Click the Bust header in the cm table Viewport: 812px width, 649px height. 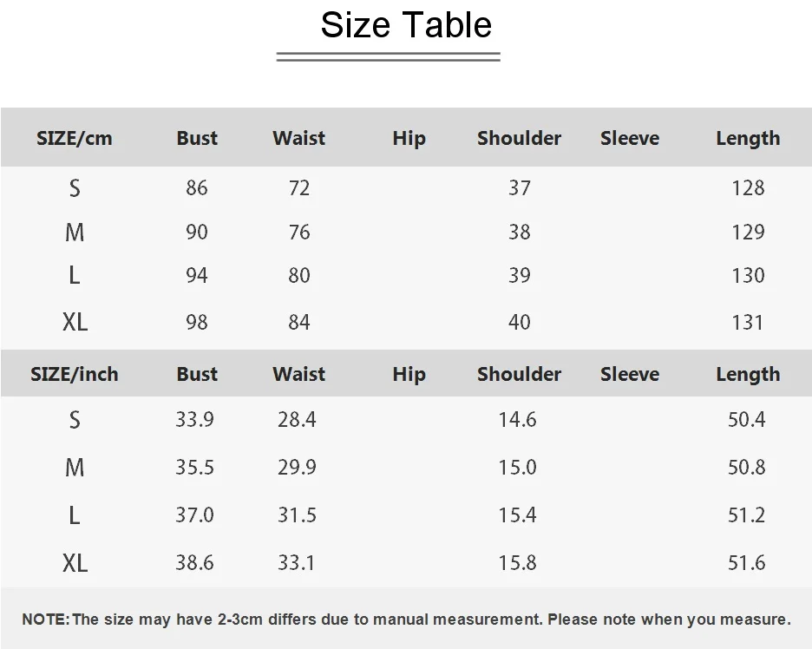pyautogui.click(x=197, y=138)
